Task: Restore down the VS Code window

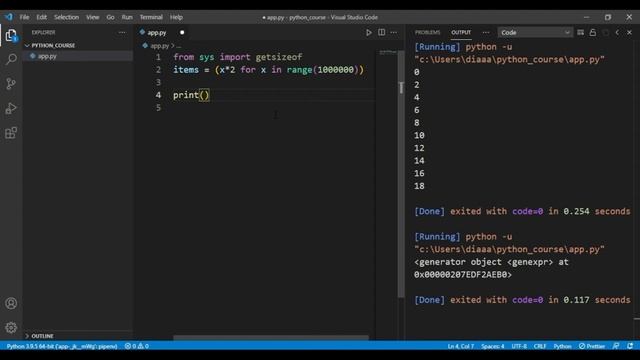Action: pyautogui.click(x=608, y=17)
